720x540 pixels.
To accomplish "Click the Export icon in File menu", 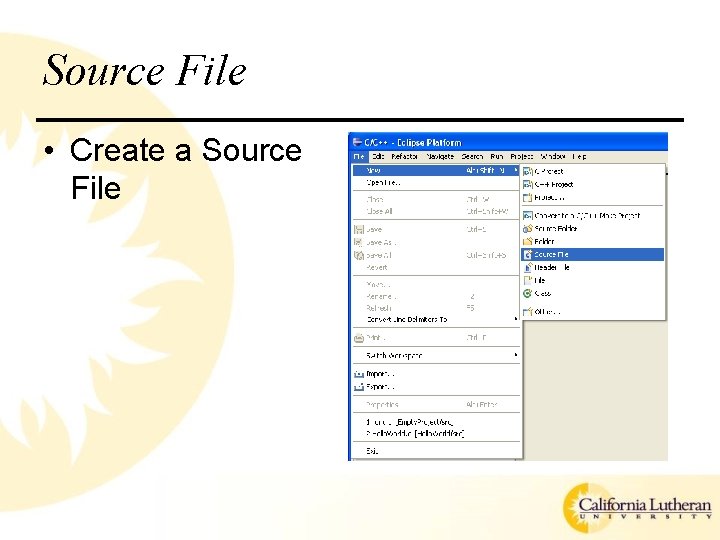I will [359, 387].
